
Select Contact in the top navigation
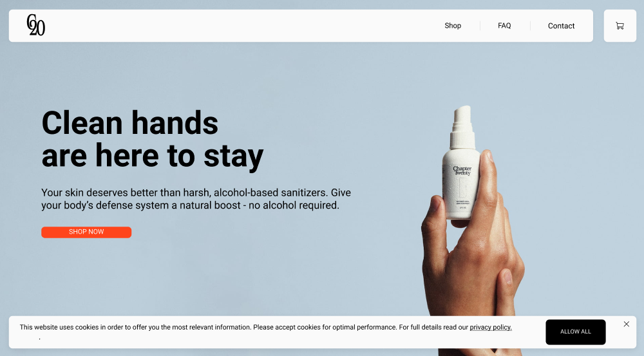tap(561, 26)
